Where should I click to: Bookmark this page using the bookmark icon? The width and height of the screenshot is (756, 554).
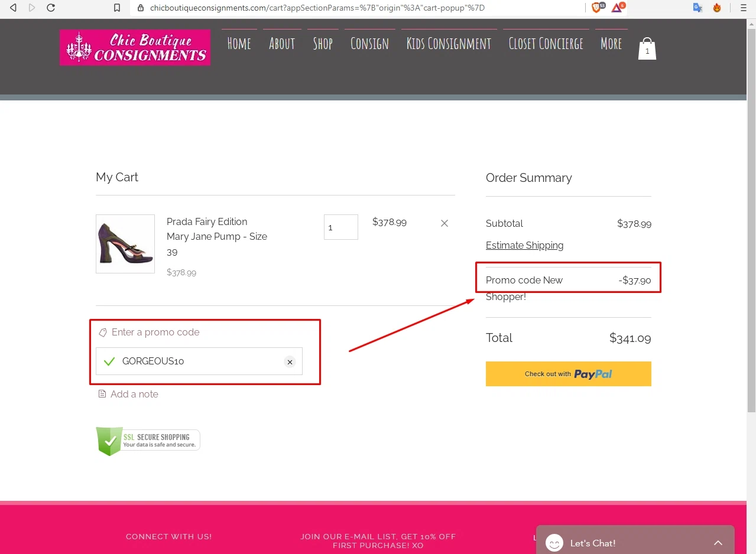117,8
